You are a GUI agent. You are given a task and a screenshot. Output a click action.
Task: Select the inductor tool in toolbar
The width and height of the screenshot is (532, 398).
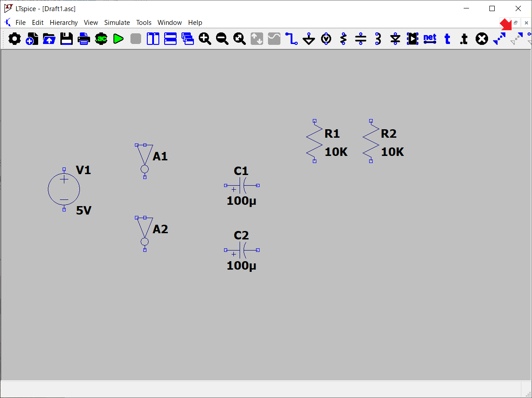point(378,39)
